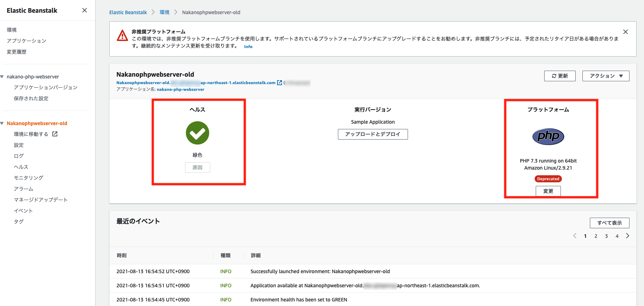The width and height of the screenshot is (644, 306).
Task: Click Elastic Beanstalk breadcrumb link
Action: 128,12
